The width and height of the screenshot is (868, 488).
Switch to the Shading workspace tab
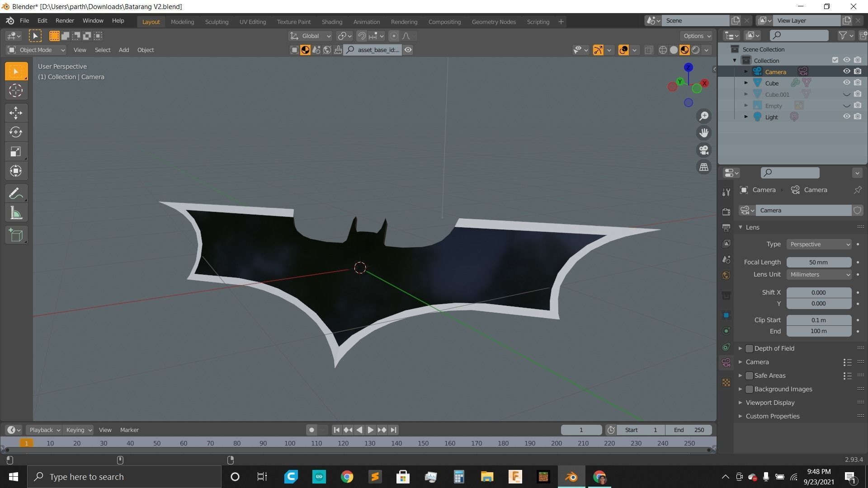pos(332,22)
